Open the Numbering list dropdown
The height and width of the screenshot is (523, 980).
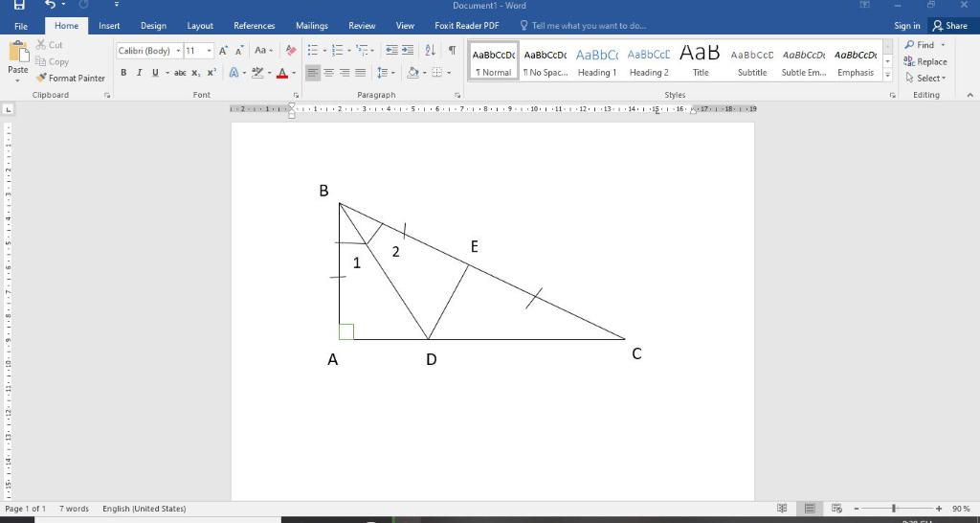click(x=348, y=51)
